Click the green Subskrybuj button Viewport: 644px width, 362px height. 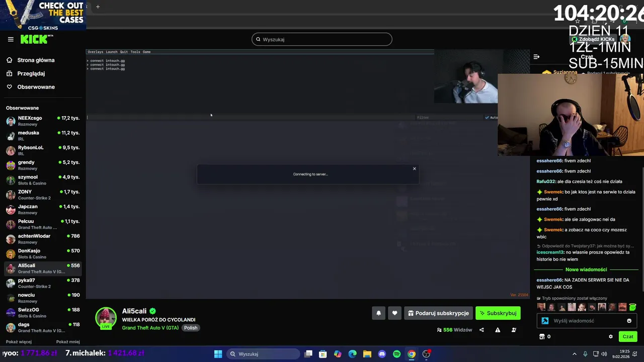[498, 313]
